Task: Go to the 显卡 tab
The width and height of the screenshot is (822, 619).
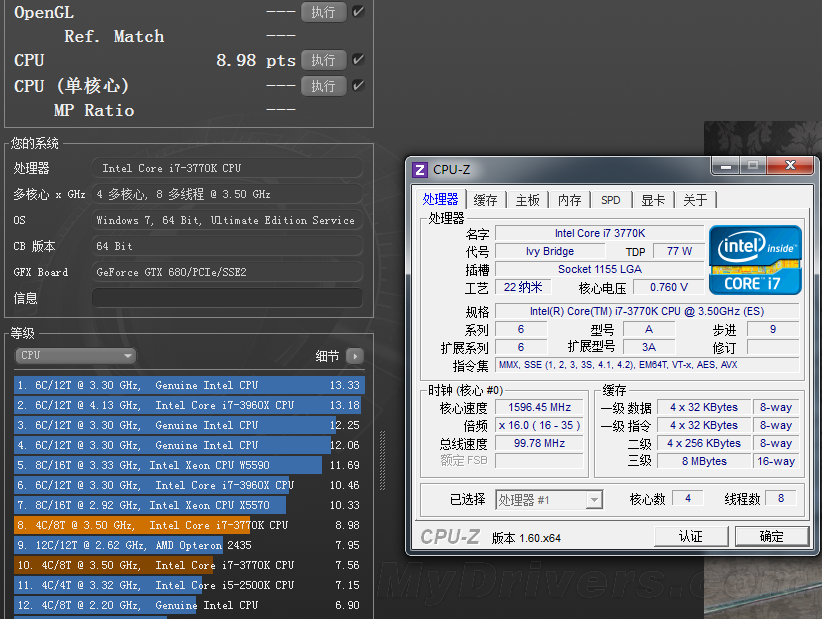Action: (x=653, y=200)
